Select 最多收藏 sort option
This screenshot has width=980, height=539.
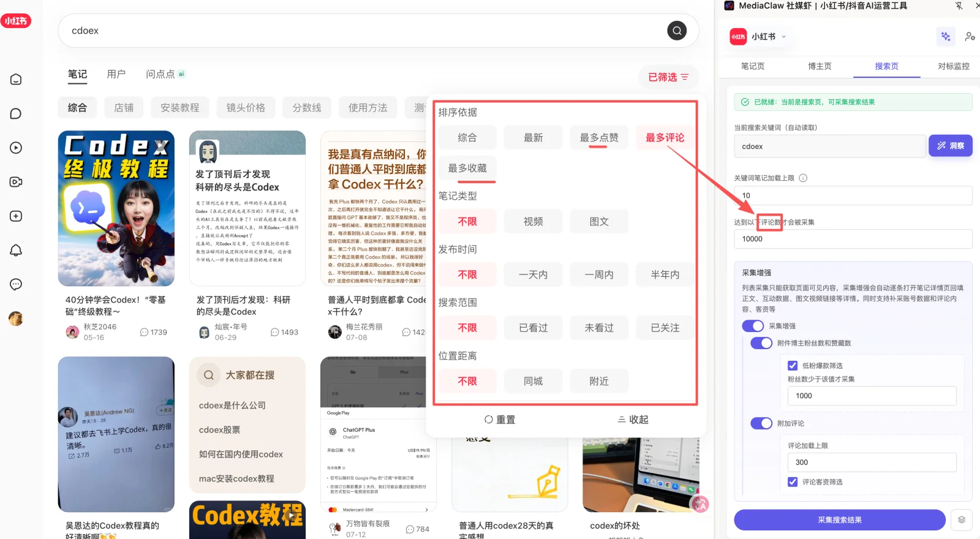[x=467, y=168]
